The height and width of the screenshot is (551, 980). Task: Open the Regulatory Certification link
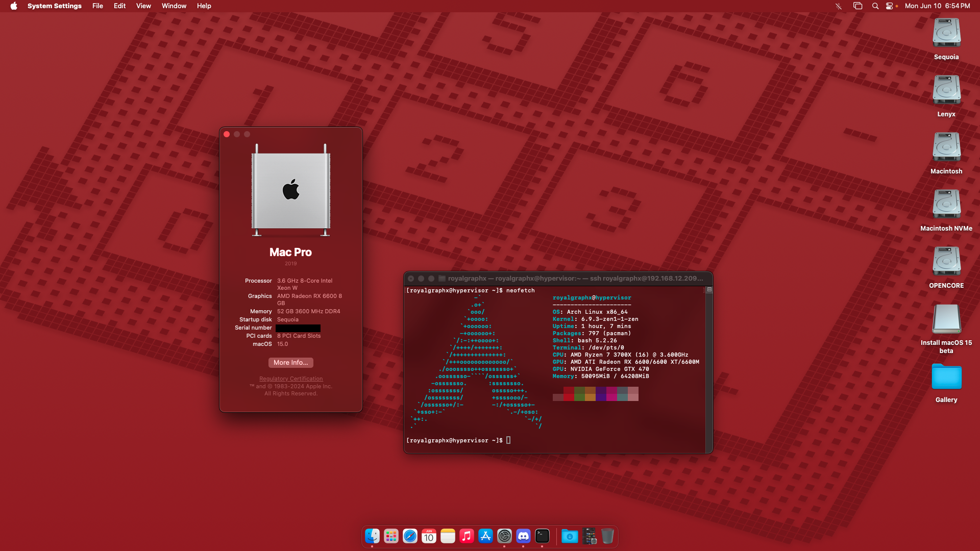291,379
